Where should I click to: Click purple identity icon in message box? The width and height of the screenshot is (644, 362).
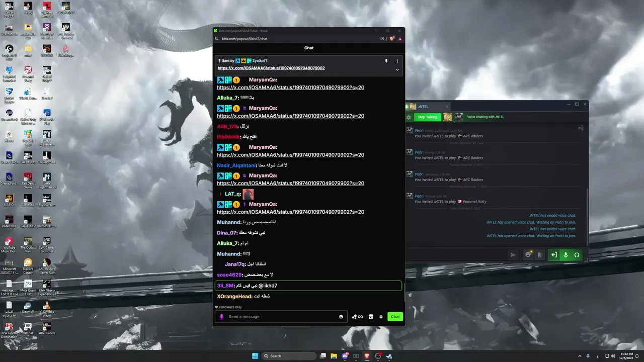tap(221, 317)
